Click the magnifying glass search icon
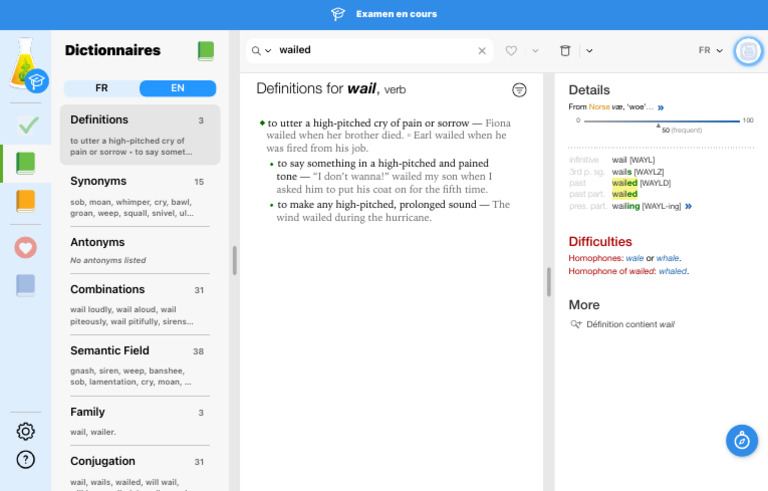 (256, 50)
